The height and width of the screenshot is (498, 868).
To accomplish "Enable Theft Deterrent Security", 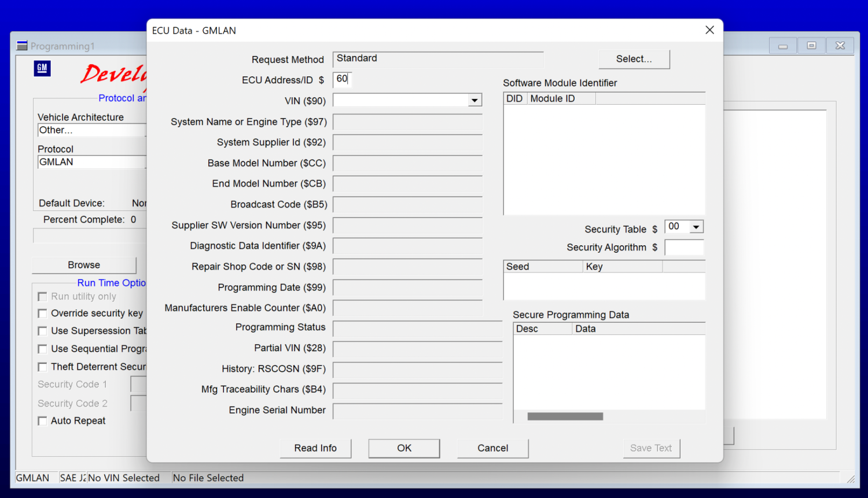I will tap(42, 367).
